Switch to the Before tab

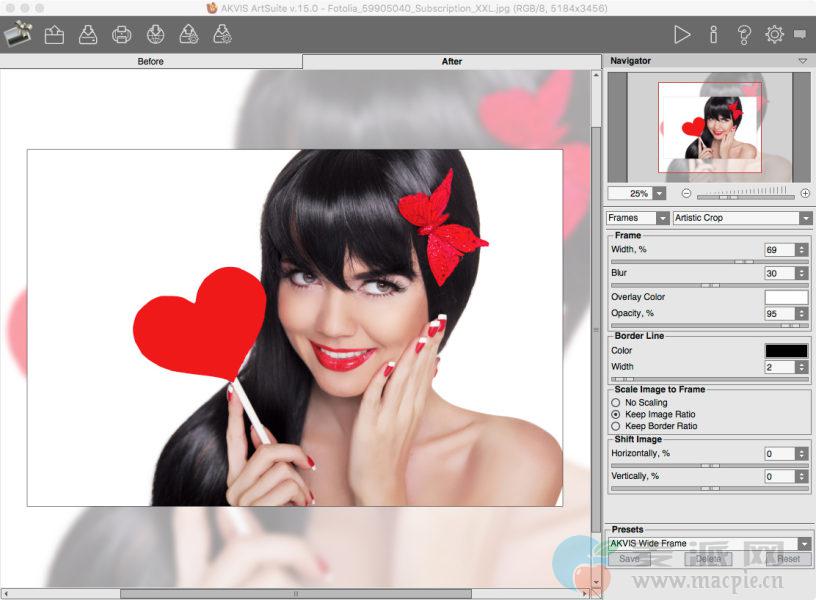[151, 61]
